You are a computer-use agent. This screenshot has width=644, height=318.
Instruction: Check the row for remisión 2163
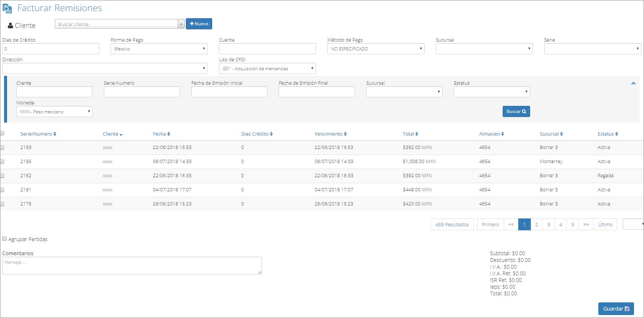(x=2, y=147)
